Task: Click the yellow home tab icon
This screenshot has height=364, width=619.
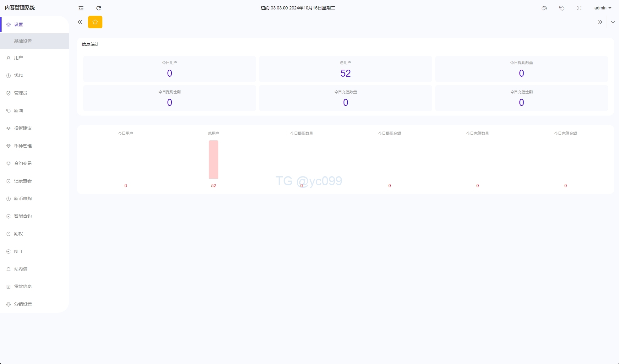Action: coord(95,22)
